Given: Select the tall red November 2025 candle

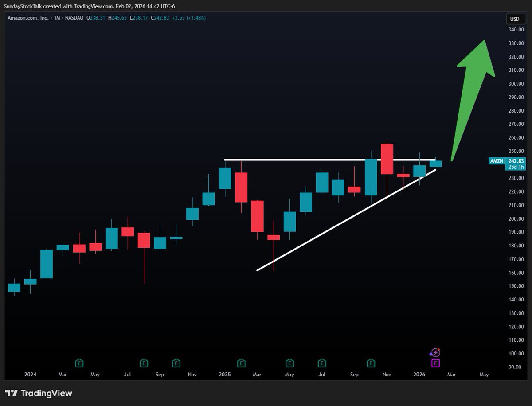Looking at the screenshot, I should pos(387,159).
